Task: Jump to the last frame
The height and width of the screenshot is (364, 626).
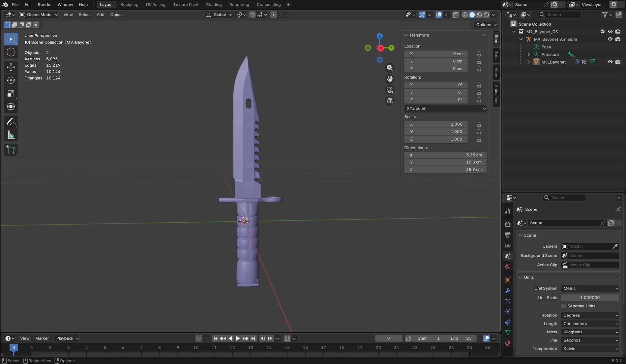Action: (x=253, y=338)
